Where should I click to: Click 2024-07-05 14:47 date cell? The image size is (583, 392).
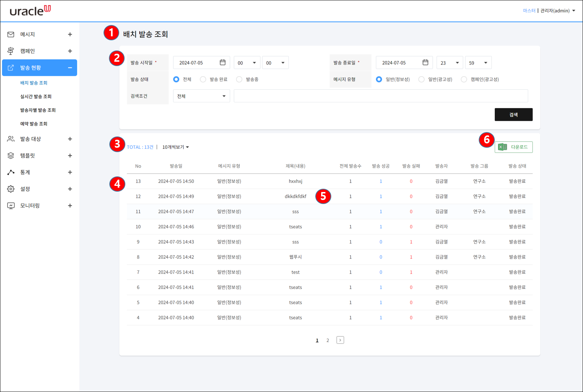click(x=176, y=212)
